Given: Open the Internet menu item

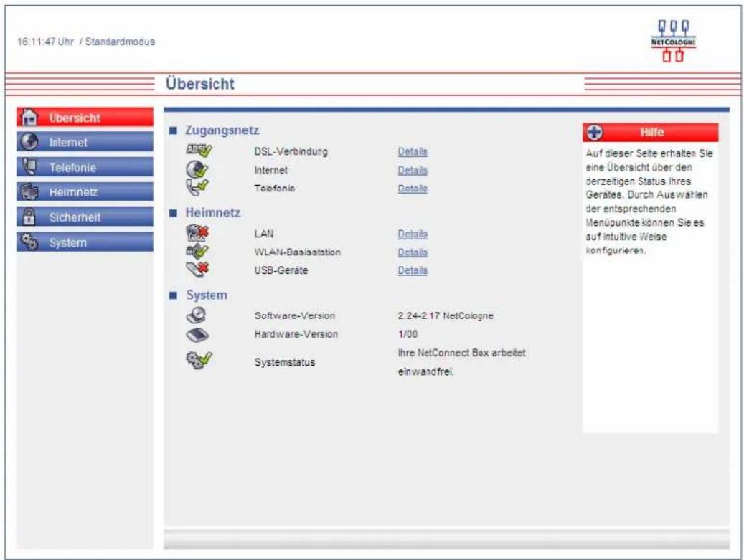Looking at the screenshot, I should point(85,142).
